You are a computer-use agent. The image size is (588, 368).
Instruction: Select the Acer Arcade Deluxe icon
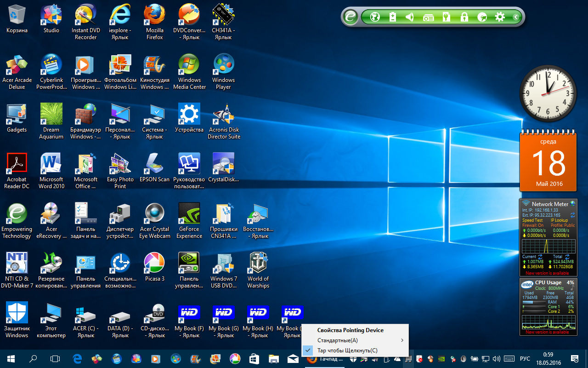17,72
